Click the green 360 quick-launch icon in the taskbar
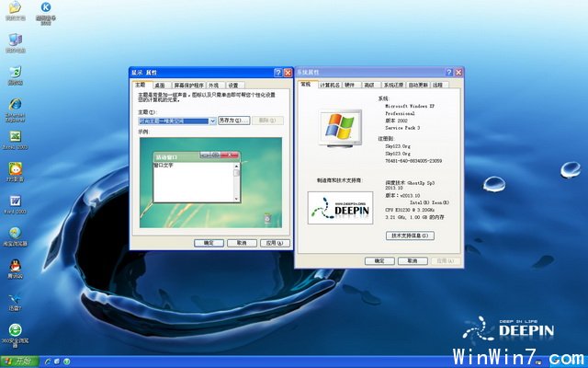Screen dimensions: 588x368 (67, 362)
